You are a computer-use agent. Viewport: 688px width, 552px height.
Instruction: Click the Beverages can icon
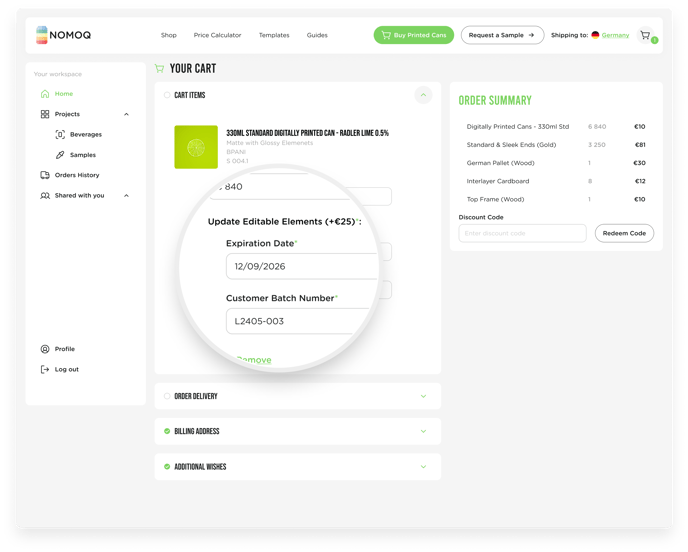click(60, 134)
